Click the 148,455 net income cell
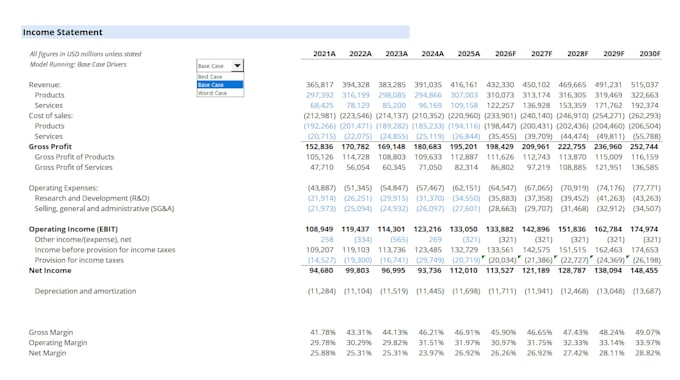Viewport: 680px width, 380px height. coord(644,270)
